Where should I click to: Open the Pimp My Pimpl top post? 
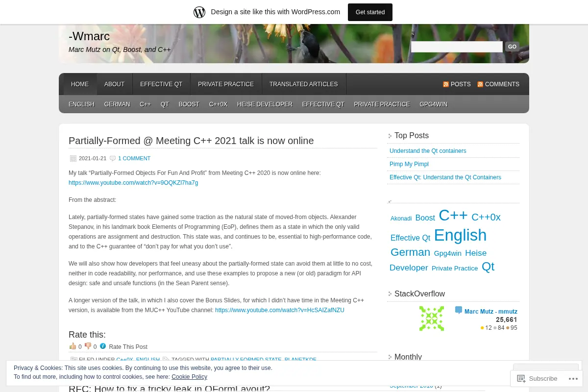[x=409, y=164]
